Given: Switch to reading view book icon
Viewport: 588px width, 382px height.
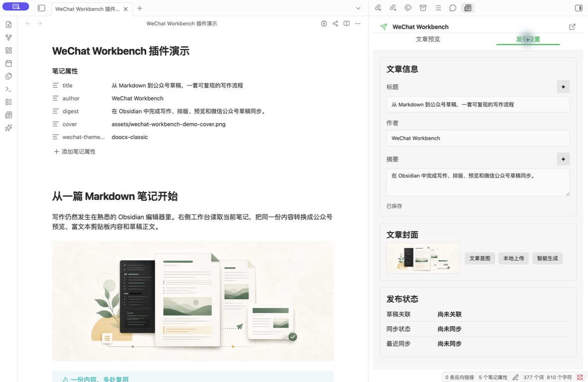Looking at the screenshot, I should pos(347,23).
